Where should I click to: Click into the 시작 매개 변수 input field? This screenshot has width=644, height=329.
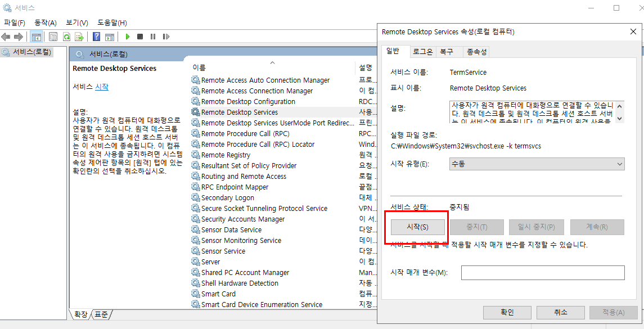(543, 273)
